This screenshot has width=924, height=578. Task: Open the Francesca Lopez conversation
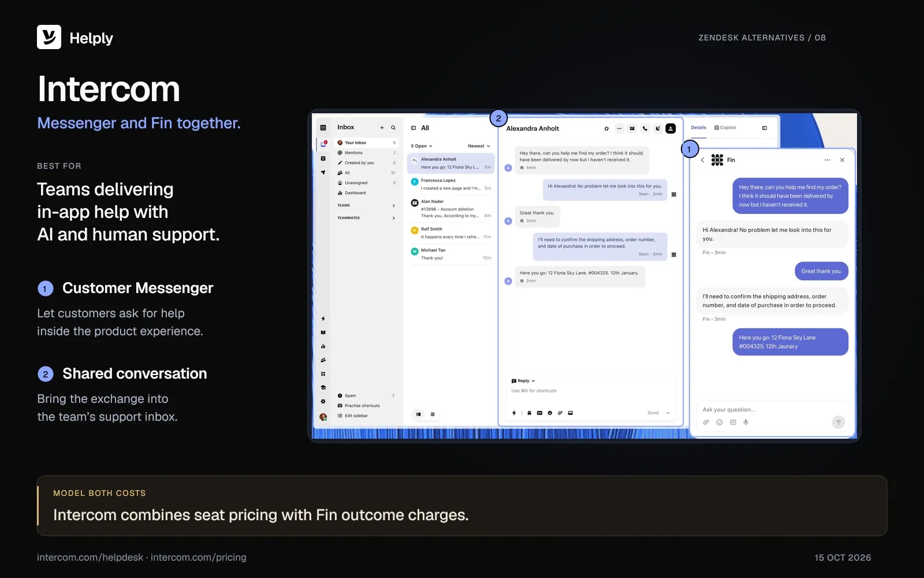(451, 184)
